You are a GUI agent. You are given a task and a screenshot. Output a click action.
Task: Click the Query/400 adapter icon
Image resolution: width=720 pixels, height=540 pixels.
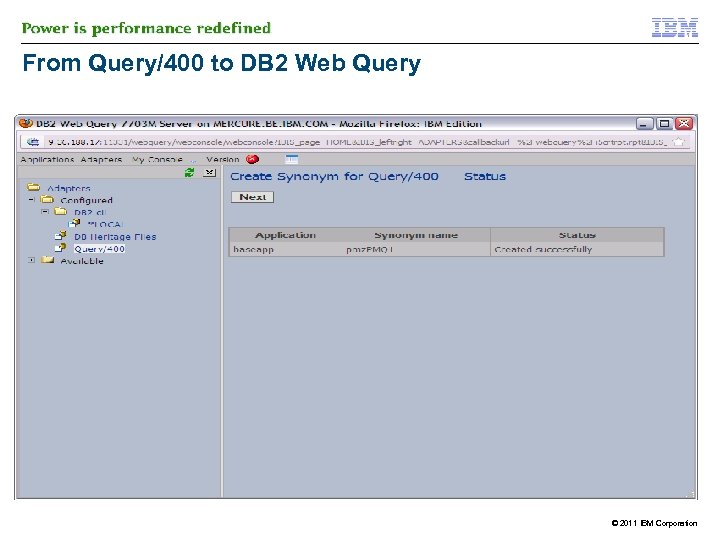60,248
